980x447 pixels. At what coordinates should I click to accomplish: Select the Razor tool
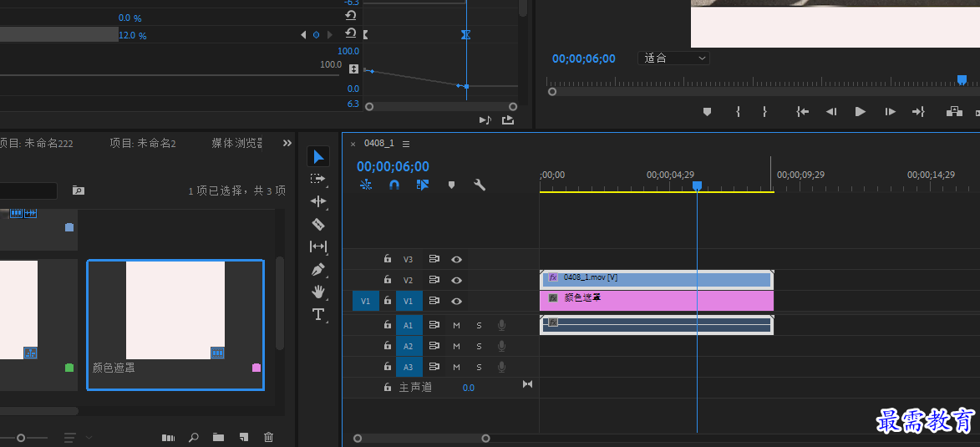tap(318, 224)
